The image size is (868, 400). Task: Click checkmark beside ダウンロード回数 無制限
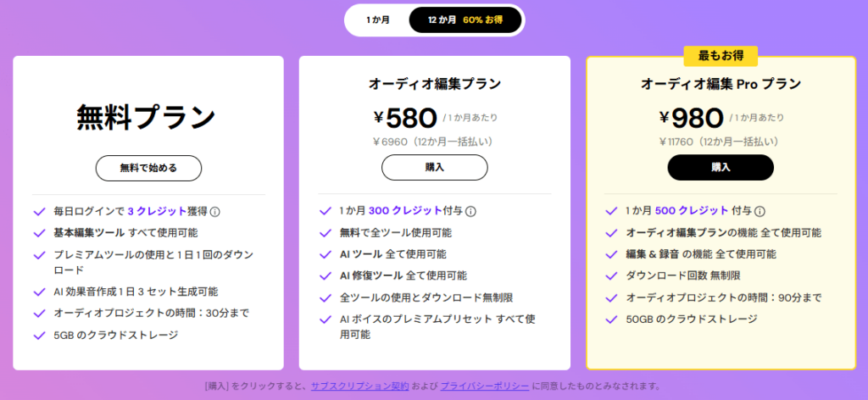[611, 276]
